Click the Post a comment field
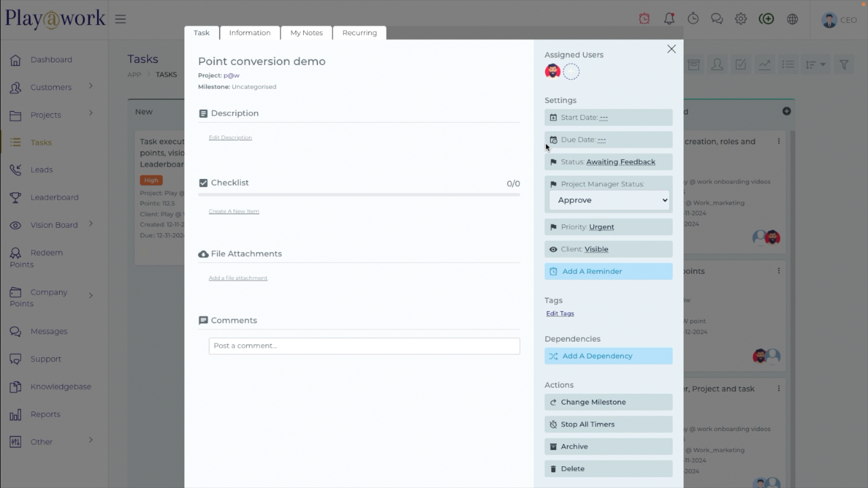The image size is (868, 488). point(364,346)
